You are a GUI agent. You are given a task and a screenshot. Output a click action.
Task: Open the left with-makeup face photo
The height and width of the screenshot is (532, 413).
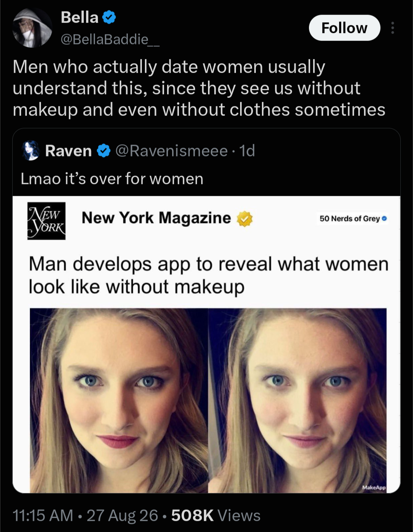(119, 400)
